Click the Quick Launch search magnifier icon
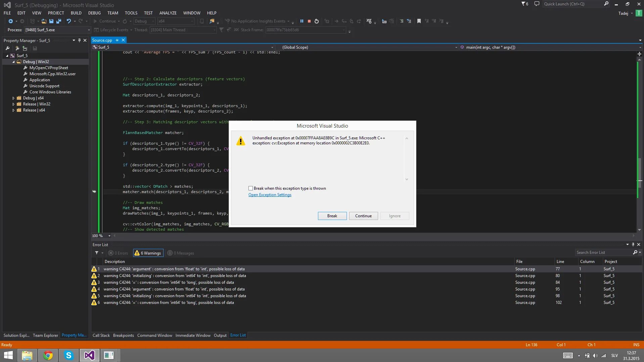This screenshot has height=362, width=644. [606, 4]
